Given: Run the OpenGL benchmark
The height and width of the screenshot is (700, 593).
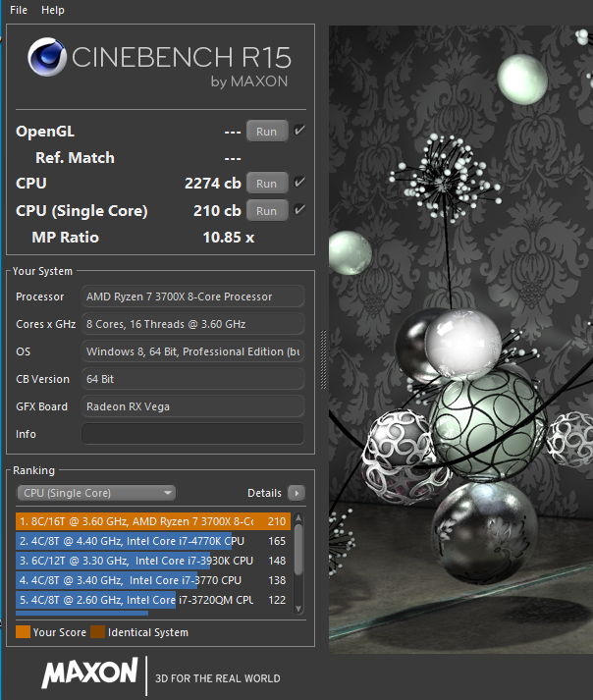Looking at the screenshot, I should (x=267, y=132).
